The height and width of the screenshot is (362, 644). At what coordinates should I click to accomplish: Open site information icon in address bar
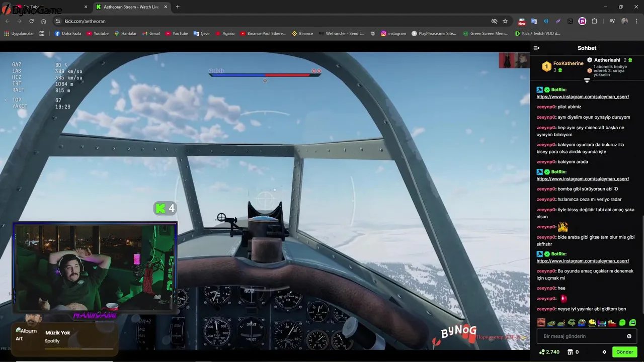(x=58, y=21)
